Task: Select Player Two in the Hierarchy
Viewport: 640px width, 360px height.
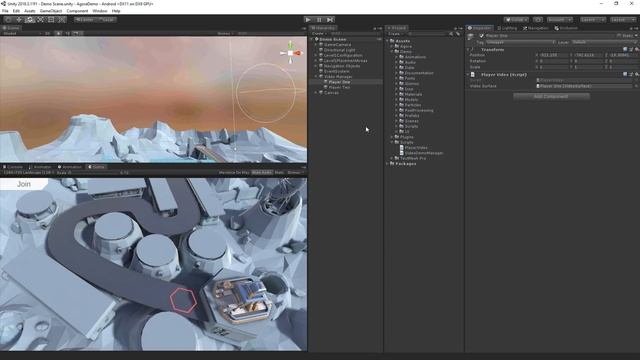Action: pyautogui.click(x=339, y=87)
